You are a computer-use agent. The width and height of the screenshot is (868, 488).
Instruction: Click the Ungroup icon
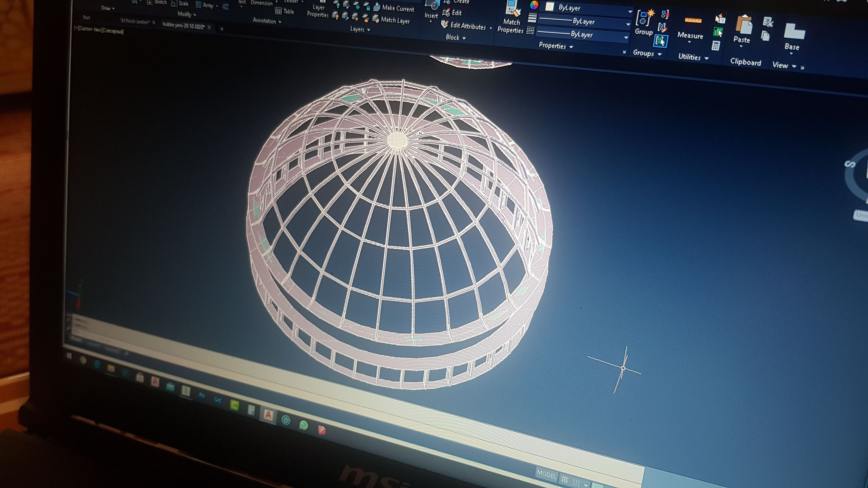[x=665, y=14]
